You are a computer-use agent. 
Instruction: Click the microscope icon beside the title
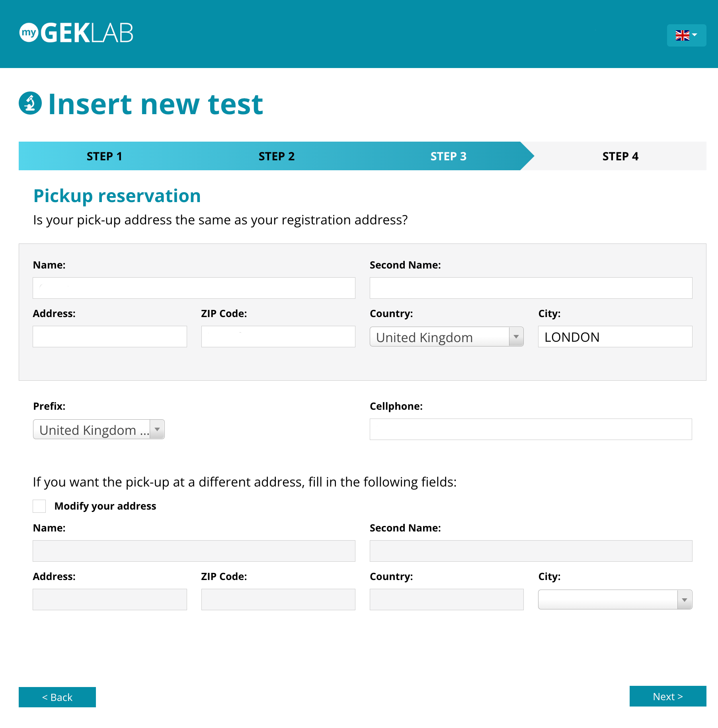(x=30, y=103)
